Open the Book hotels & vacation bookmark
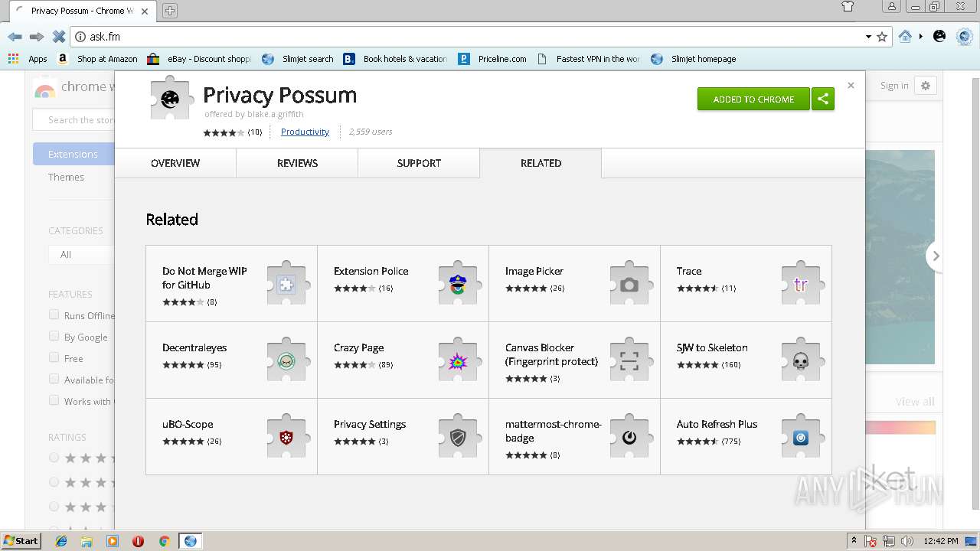 (x=396, y=59)
